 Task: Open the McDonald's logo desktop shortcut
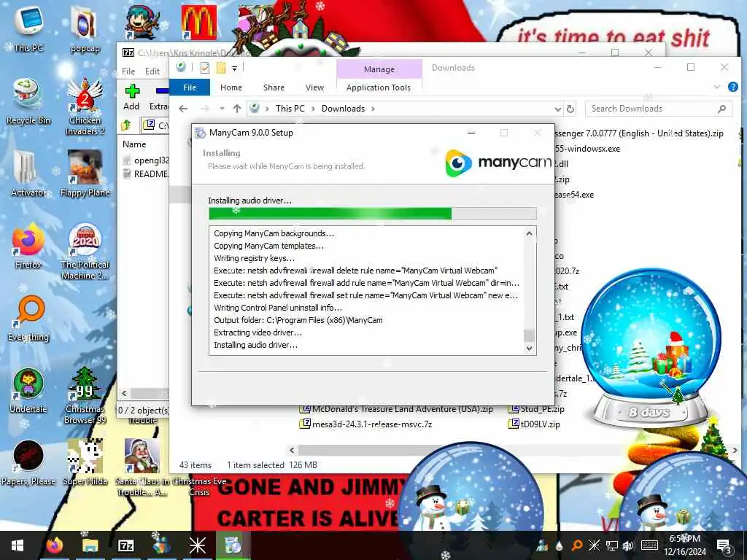(x=198, y=21)
